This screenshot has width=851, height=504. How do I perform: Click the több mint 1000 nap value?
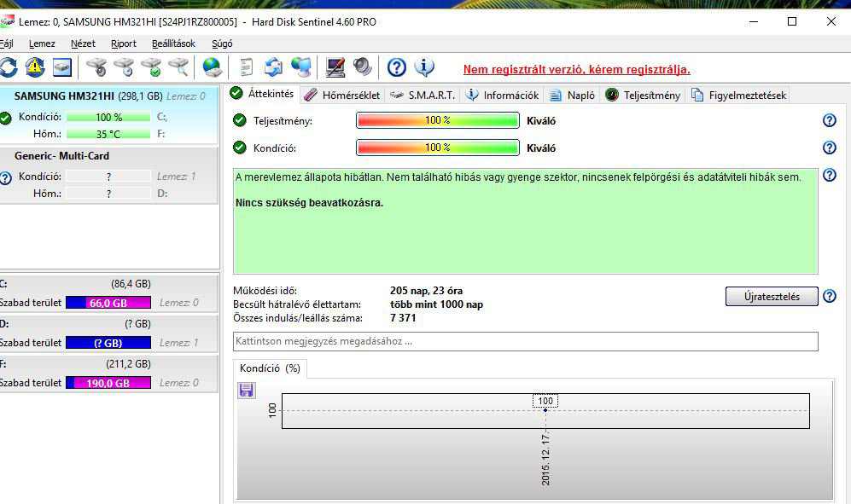click(x=436, y=304)
